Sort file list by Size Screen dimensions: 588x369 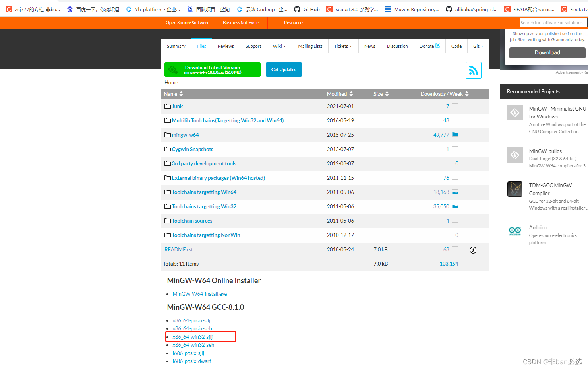tap(381, 94)
